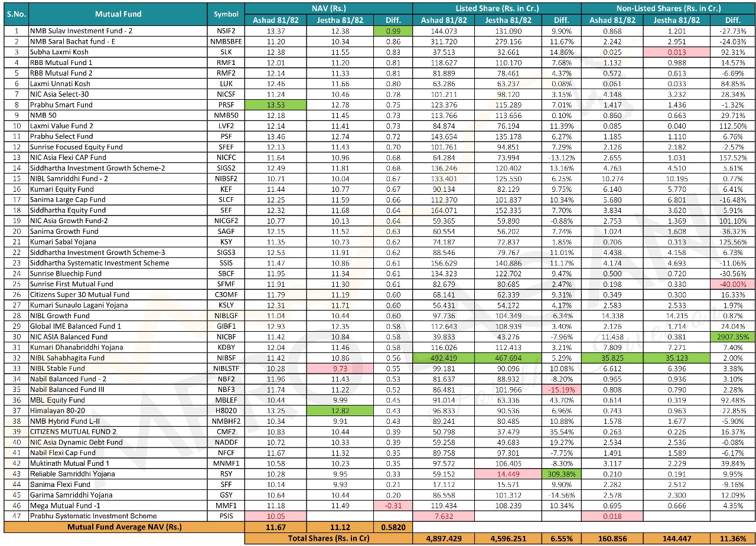Click the 'Non-Listed Shares (Rs. in Cr.)' header
This screenshot has height=546, width=756.
668,8
